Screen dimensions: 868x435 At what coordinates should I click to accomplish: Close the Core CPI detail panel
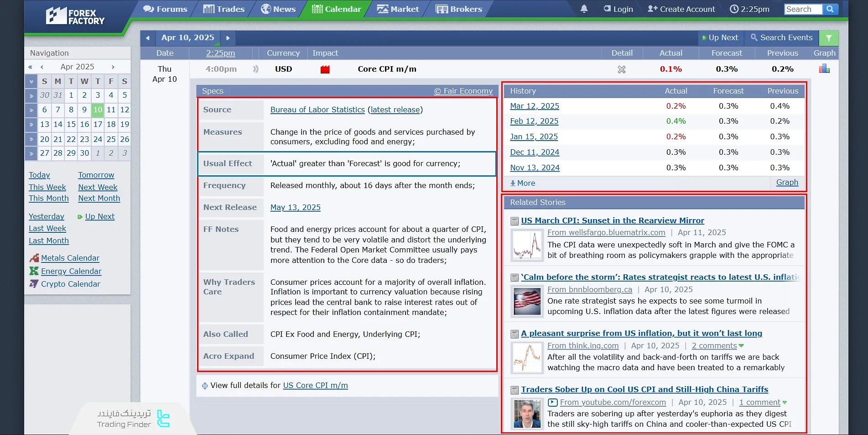tap(621, 69)
